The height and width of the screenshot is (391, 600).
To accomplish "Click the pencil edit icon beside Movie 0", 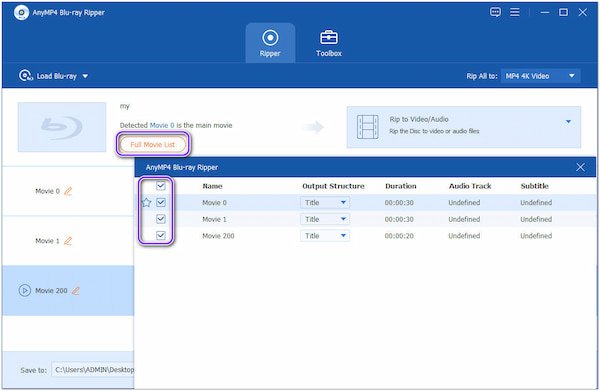I will [x=68, y=191].
